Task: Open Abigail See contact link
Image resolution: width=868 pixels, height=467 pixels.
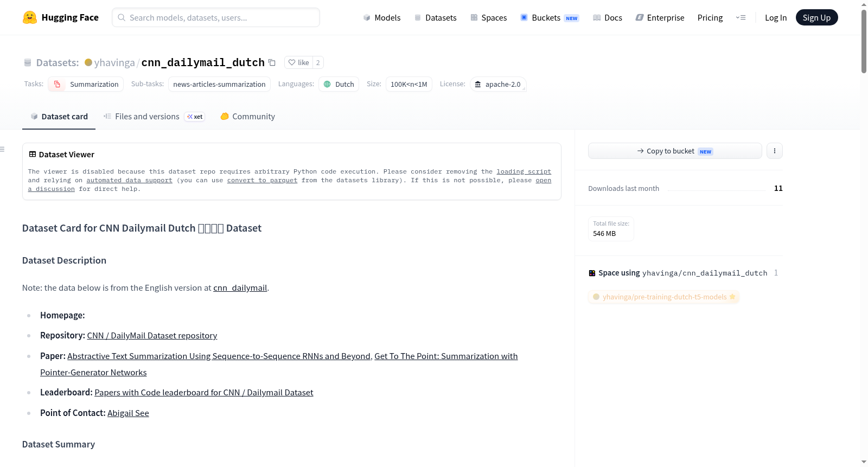Action: tap(128, 413)
